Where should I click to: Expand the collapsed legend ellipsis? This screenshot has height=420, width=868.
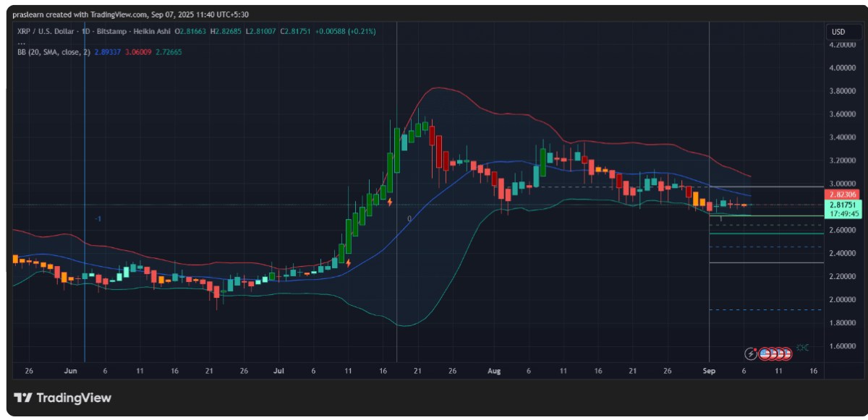(x=21, y=42)
